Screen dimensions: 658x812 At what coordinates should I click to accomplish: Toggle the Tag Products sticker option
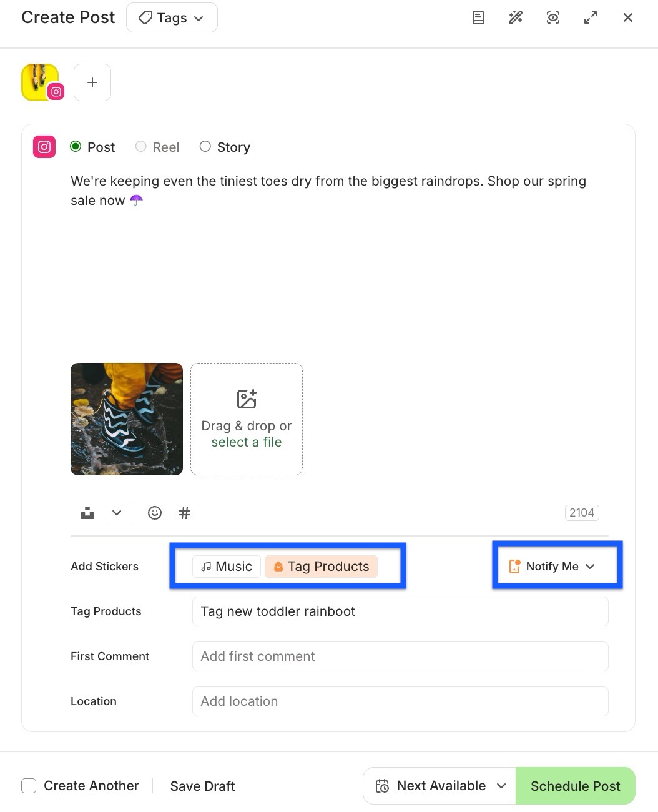(x=322, y=566)
